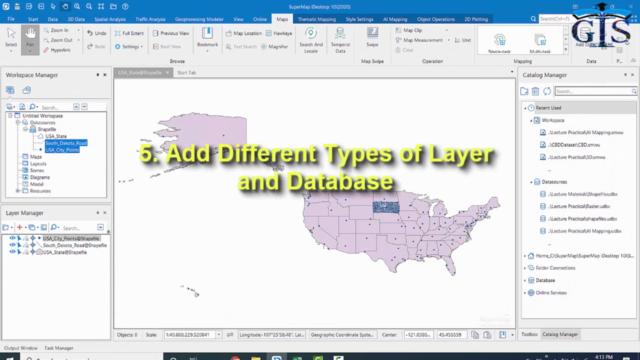The image size is (640, 360).
Task: Activate the Select arrow tool in ribbon
Action: point(11,39)
